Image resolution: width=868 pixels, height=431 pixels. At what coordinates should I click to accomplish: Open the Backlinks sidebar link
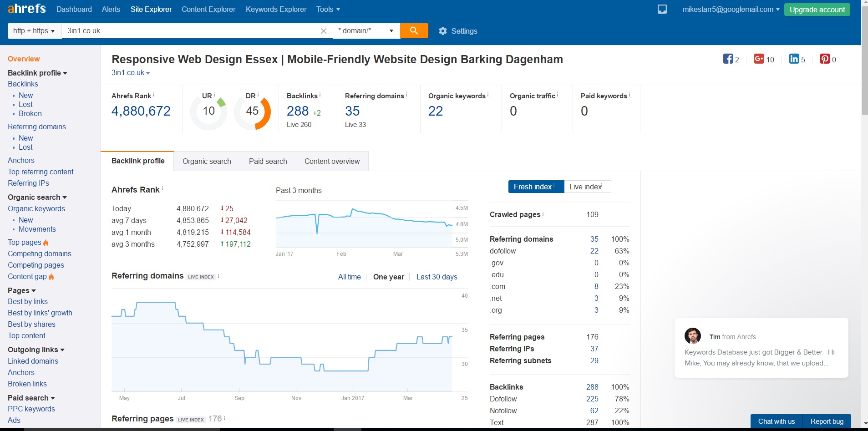23,84
